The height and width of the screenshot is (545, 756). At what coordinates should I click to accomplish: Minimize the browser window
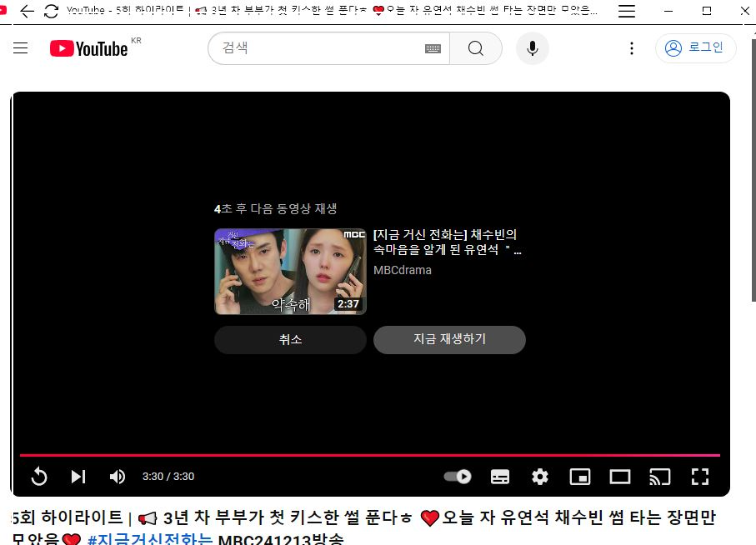[x=668, y=11]
